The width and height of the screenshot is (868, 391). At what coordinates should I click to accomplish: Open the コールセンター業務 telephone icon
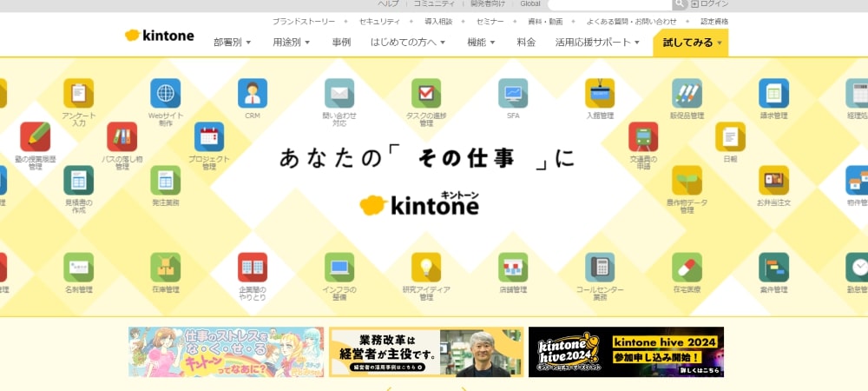click(x=600, y=268)
